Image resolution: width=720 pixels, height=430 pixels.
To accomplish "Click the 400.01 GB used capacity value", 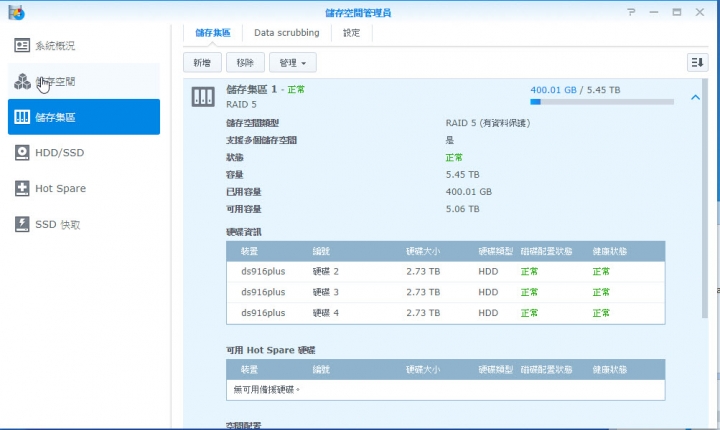I will (x=468, y=192).
